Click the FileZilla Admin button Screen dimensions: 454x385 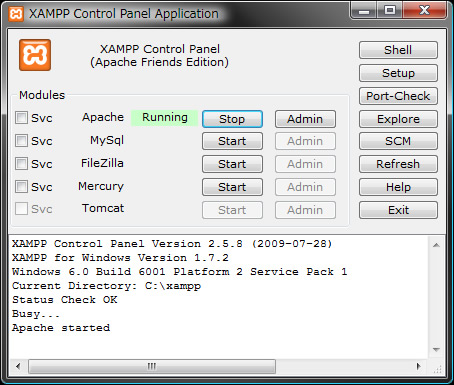click(x=305, y=164)
